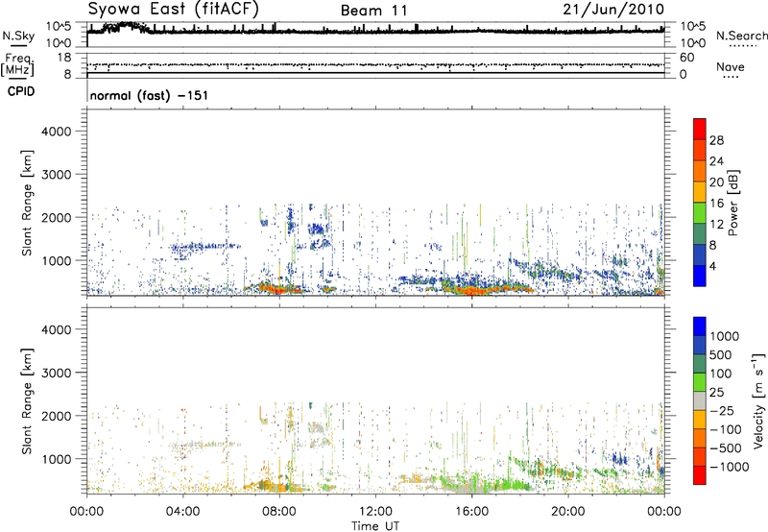Image resolution: width=768 pixels, height=532 pixels.
Task: Click the "25" label on Velocity colorbar
Action: coord(716,392)
